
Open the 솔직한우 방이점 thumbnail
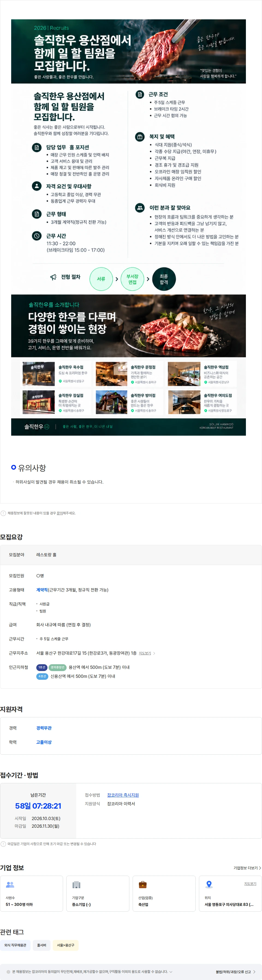click(112, 402)
